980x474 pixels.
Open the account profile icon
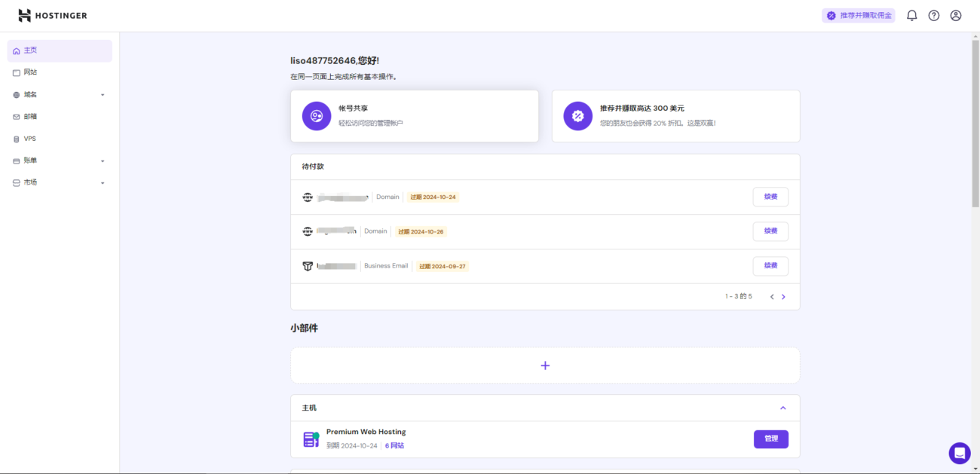[x=955, y=15]
